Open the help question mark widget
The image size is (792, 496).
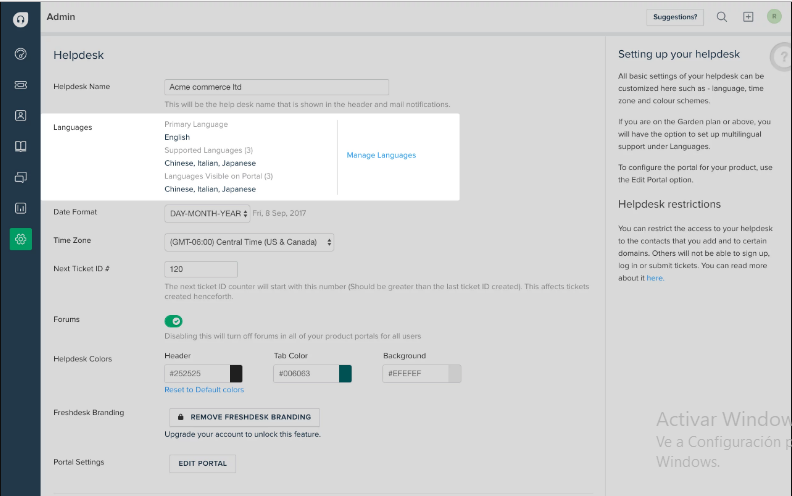point(780,55)
